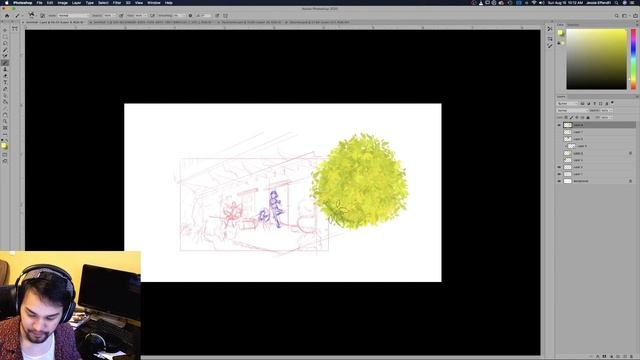Open the tool preset picker dropdown

18,16
